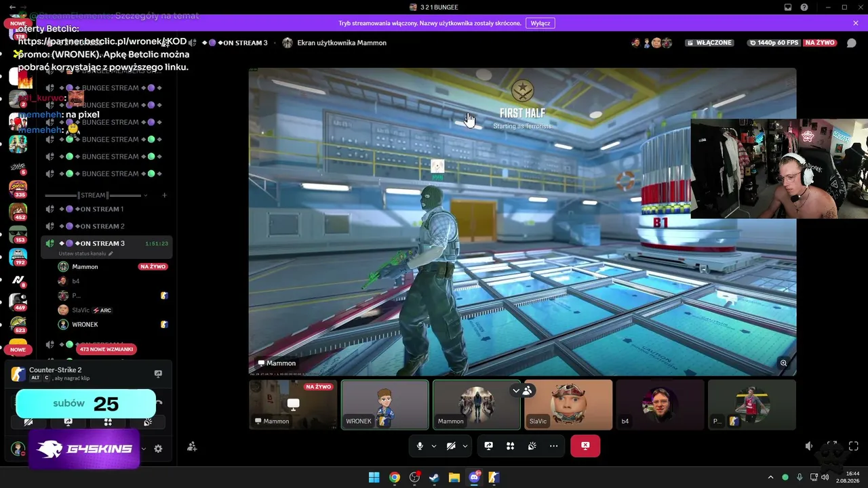This screenshot has height=488, width=868.
Task: Open microphone input options arrow
Action: 434,446
